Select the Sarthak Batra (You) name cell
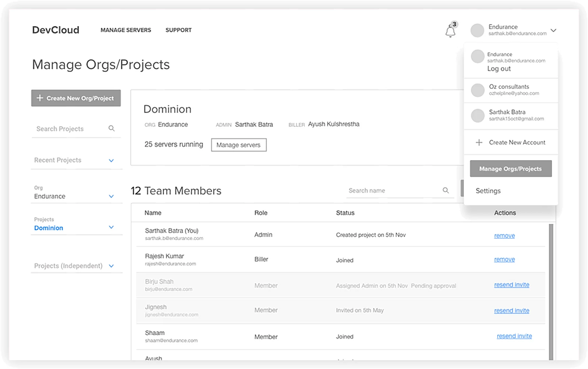This screenshot has width=588, height=369. click(x=174, y=234)
